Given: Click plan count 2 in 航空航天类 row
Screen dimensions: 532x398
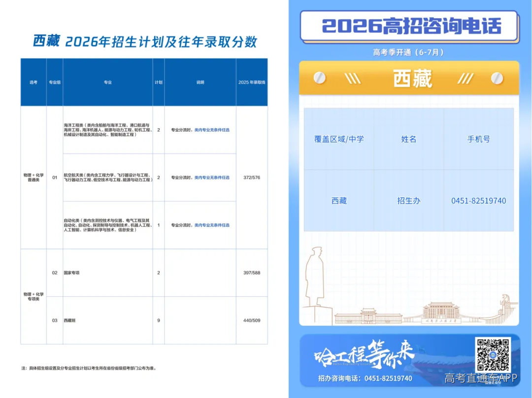Looking at the screenshot, I should click(x=159, y=177).
